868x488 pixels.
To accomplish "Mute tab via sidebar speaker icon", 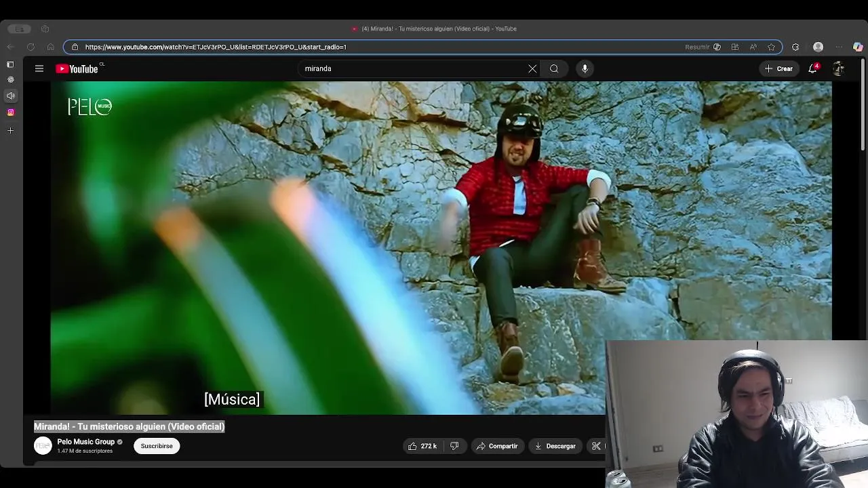I will 10,96.
